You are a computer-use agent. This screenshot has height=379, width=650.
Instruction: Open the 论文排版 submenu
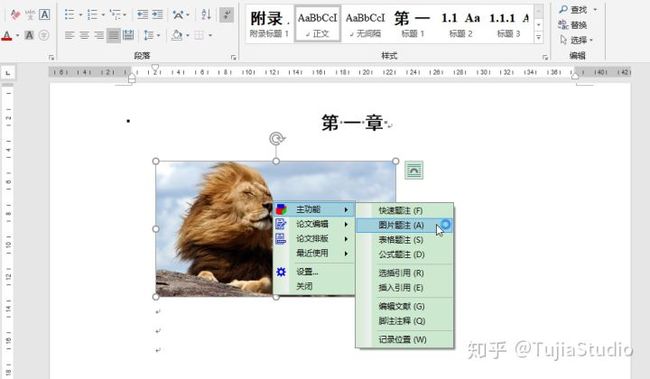[314, 239]
